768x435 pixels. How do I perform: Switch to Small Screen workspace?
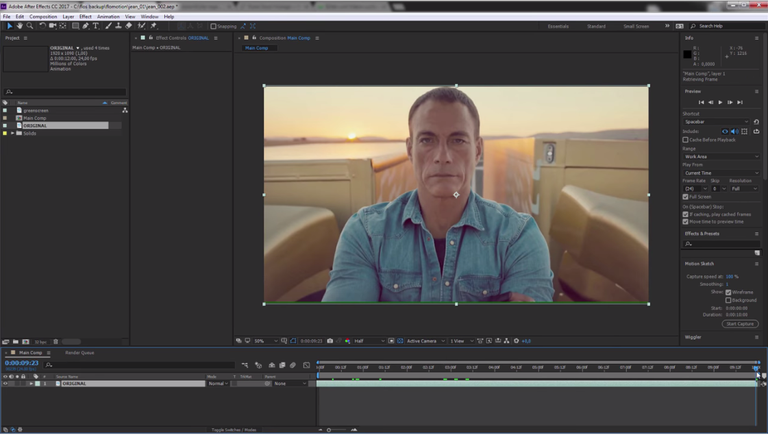click(636, 26)
